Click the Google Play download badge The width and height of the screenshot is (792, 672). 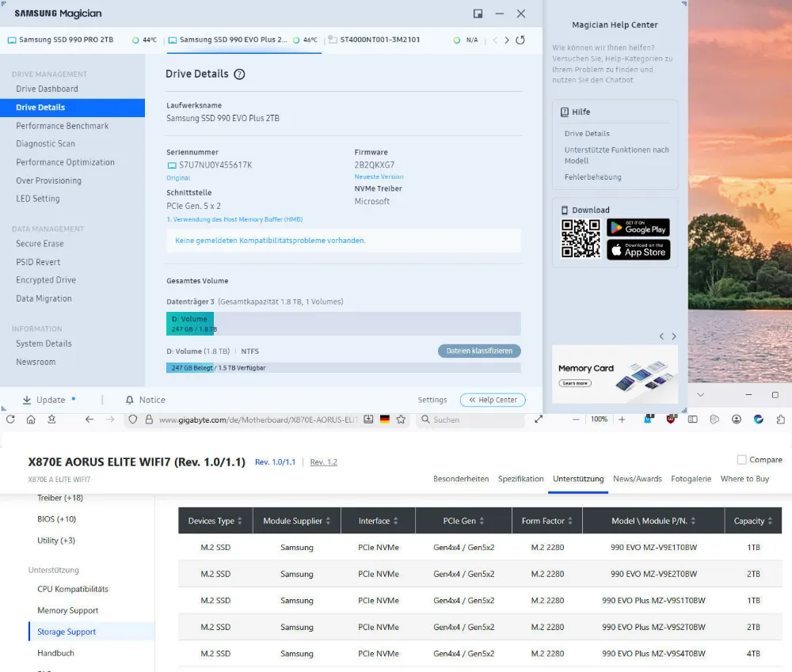pos(638,229)
